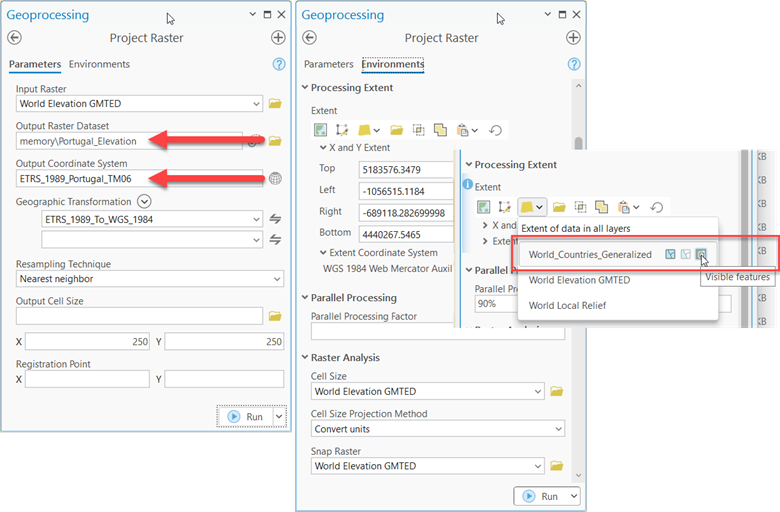Click the cell size X field showing 250
780x512 pixels.
pyautogui.click(x=87, y=341)
